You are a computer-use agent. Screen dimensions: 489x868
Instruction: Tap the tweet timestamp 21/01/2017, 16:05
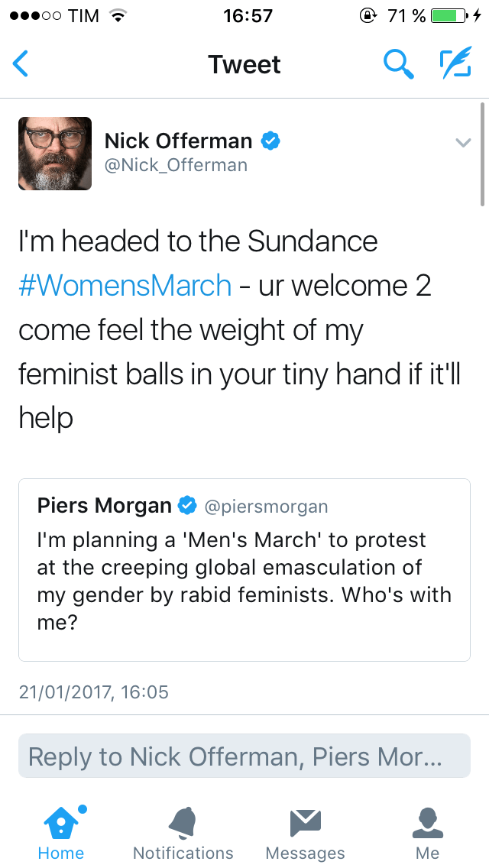click(93, 692)
